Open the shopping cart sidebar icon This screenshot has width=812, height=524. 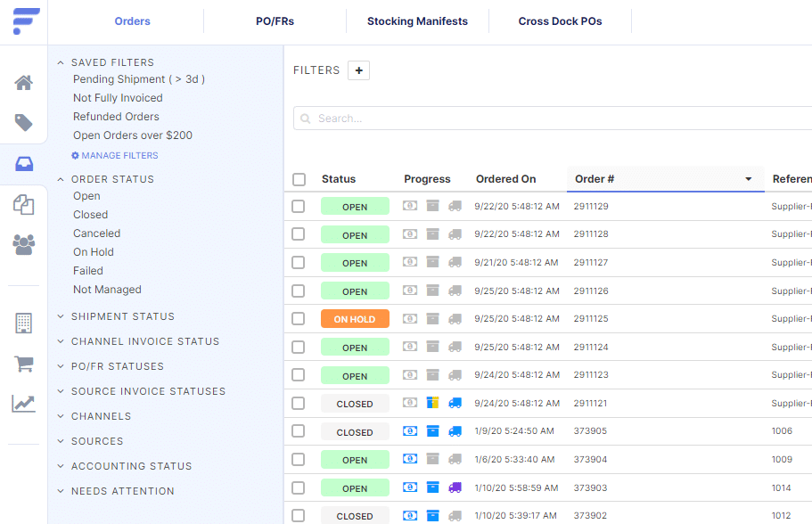[24, 364]
